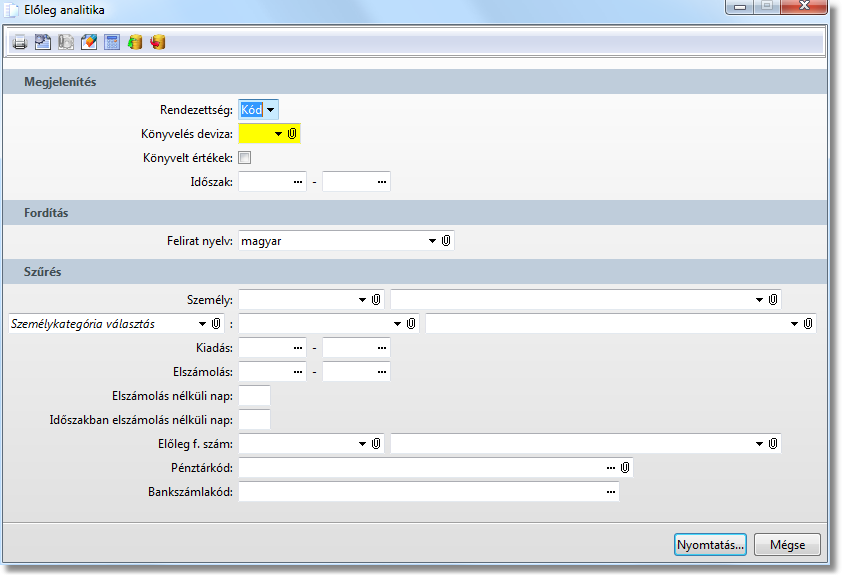842x577 pixels.
Task: Open date picker of Időszak start field
Action: point(298,182)
